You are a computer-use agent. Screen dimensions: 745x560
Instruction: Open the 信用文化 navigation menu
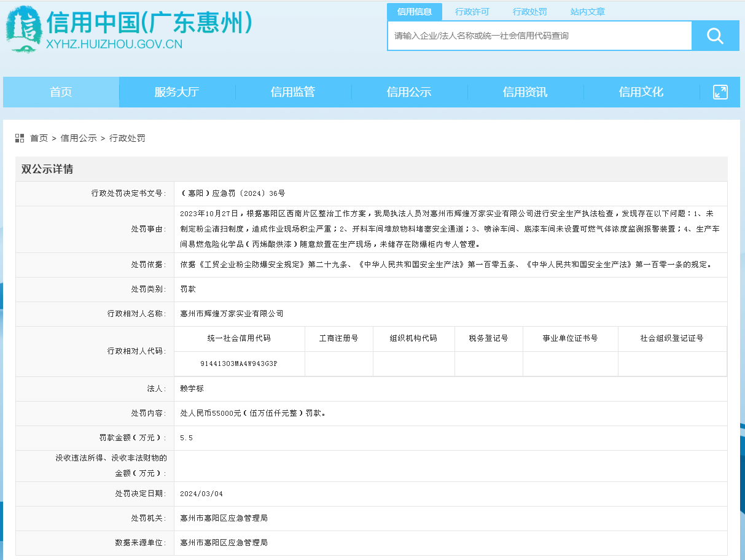[x=641, y=92]
